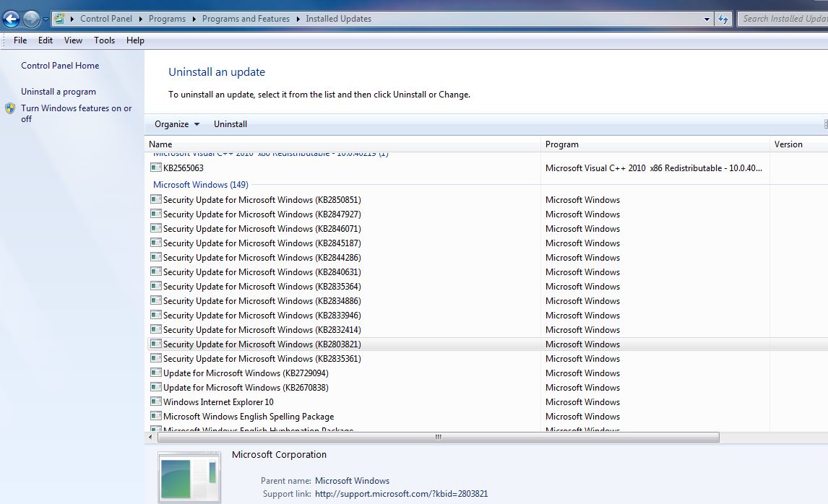This screenshot has height=504, width=828.
Task: Click the icon for Security Update KB2847927
Action: [x=156, y=214]
